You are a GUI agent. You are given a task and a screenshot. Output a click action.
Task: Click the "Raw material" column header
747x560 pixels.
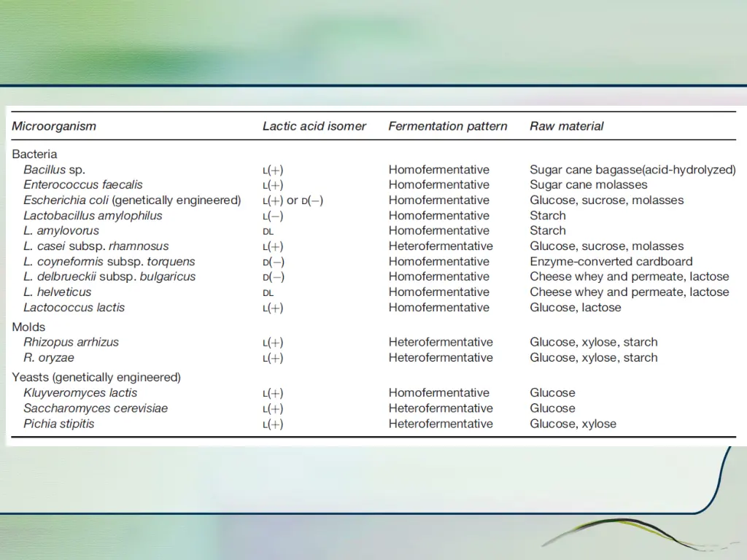[x=566, y=126]
